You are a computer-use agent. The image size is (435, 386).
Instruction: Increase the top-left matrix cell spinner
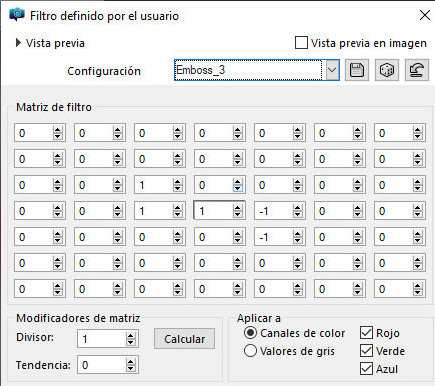[58, 130]
